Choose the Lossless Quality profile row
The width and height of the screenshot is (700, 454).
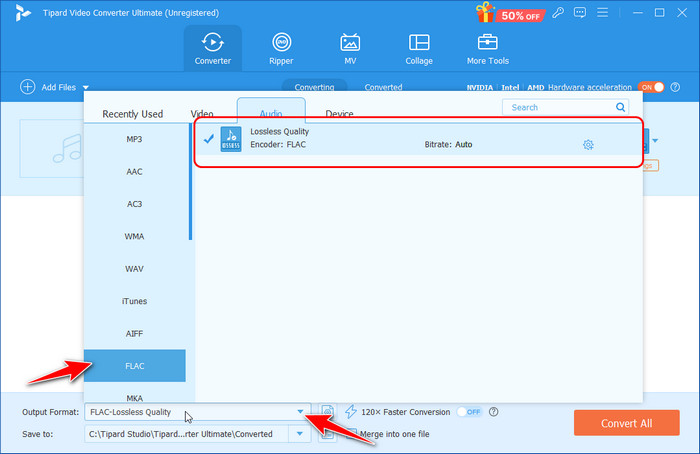[419, 139]
